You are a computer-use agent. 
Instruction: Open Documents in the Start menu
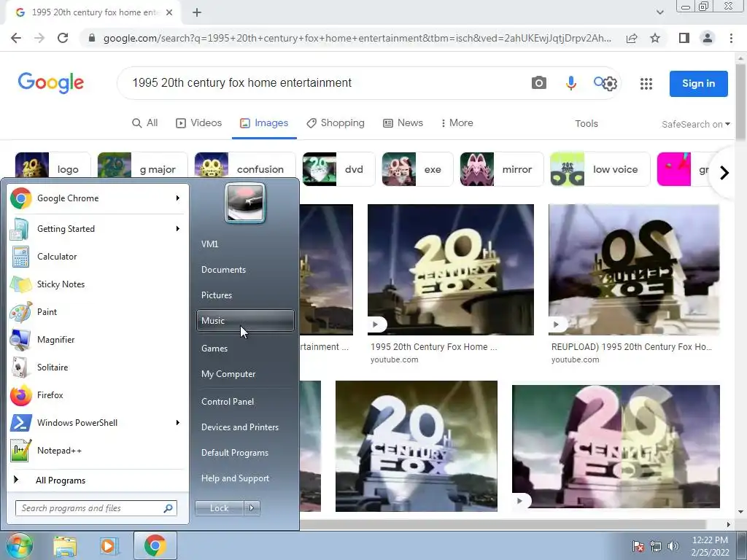point(245,270)
